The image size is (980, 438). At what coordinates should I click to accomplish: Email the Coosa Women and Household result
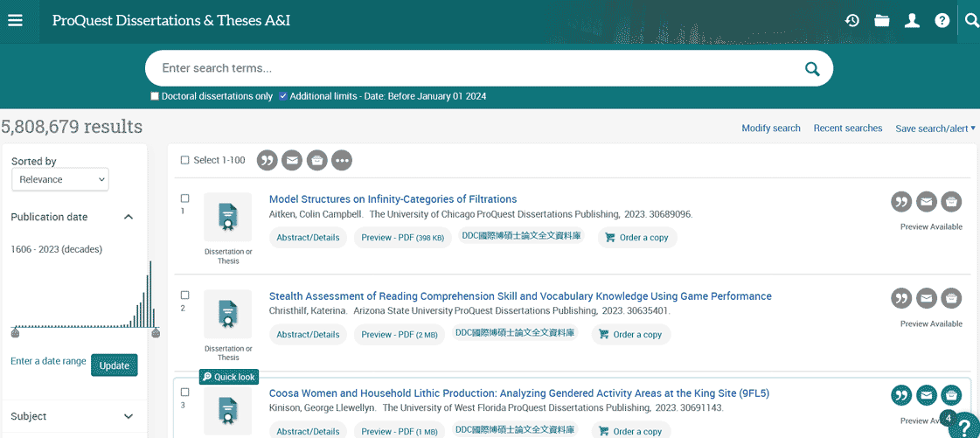click(927, 395)
